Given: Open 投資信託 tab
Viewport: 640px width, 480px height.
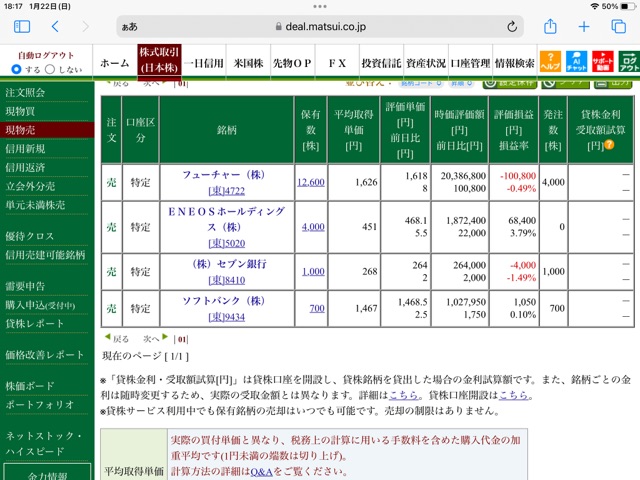Looking at the screenshot, I should [381, 63].
